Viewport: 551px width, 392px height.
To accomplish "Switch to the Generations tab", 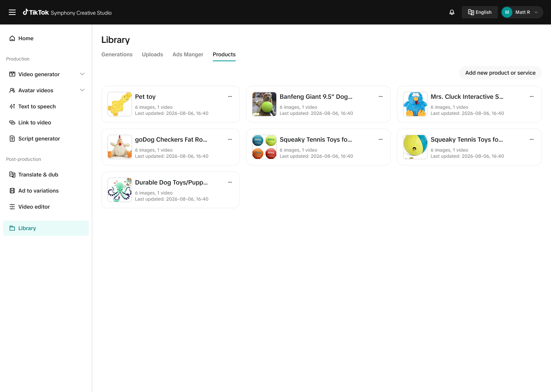I will click(117, 54).
